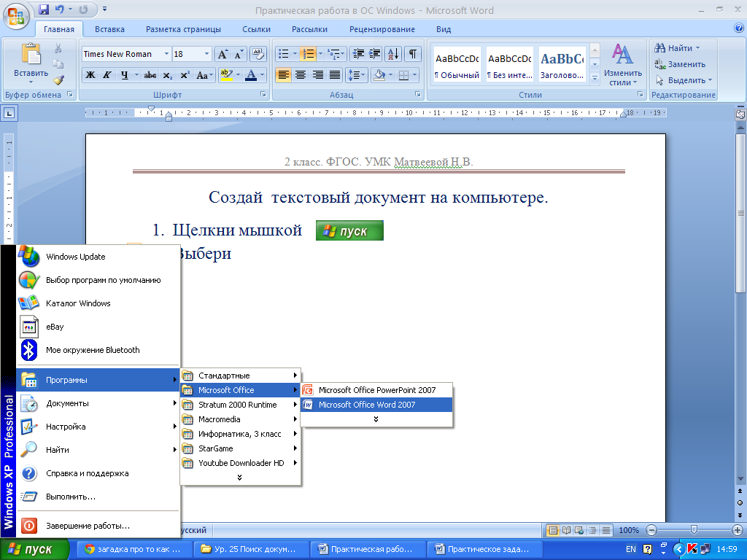747x560 pixels.
Task: Decrease paragraph indent
Action: [358, 54]
